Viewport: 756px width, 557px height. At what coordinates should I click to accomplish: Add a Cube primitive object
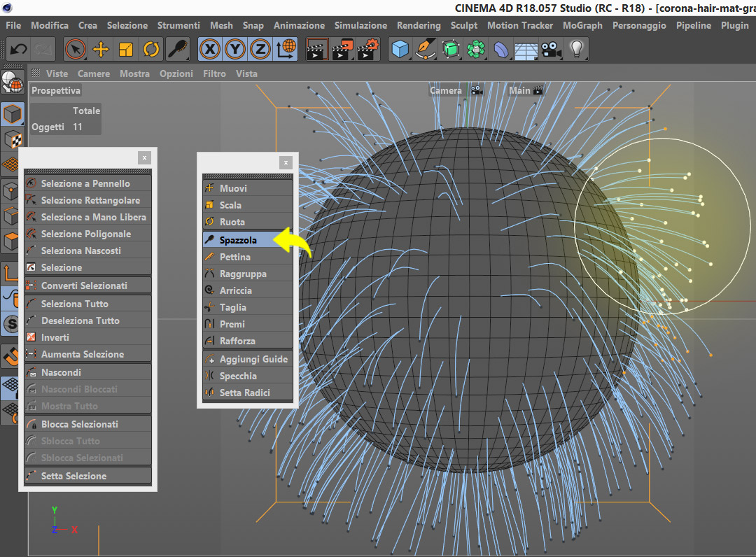(x=400, y=49)
